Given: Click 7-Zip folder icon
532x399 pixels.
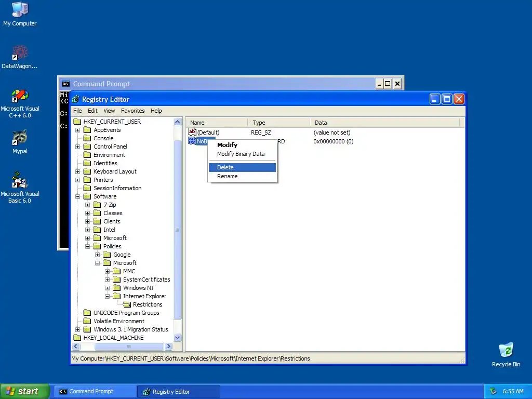Looking at the screenshot, I should [x=97, y=205].
